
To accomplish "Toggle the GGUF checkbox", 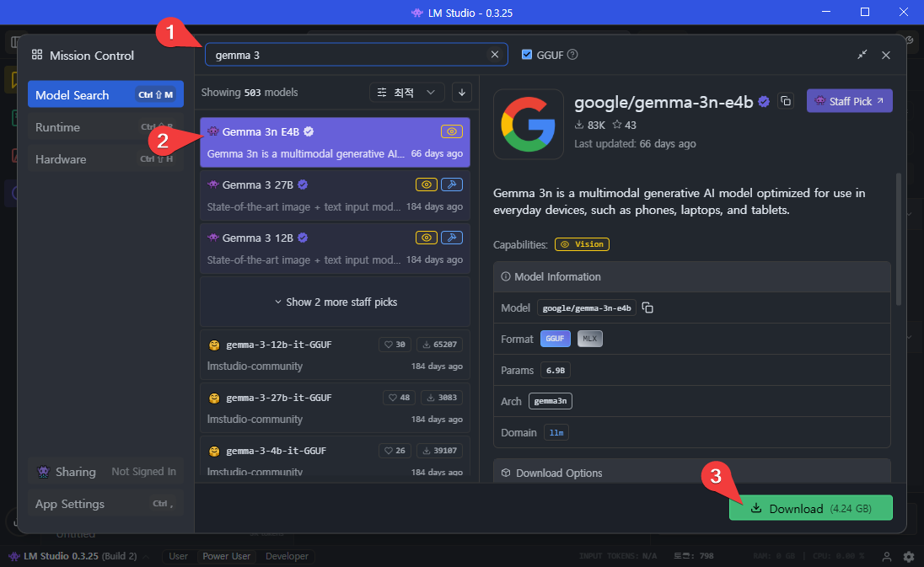I will (527, 55).
